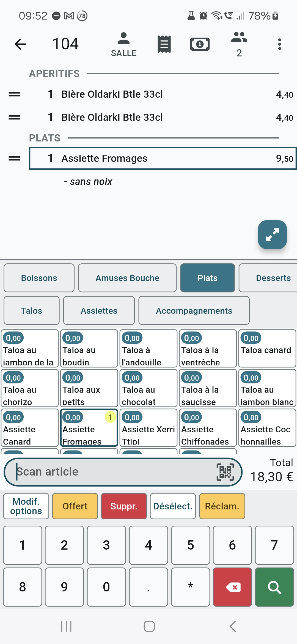
Task: Open the three-dot overflow menu
Action: (279, 44)
